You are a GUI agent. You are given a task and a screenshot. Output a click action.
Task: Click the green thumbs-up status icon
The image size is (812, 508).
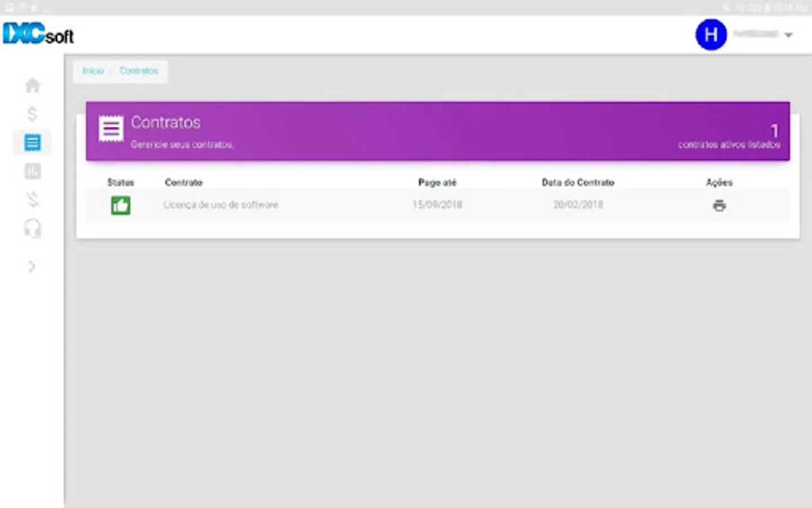coord(121,205)
